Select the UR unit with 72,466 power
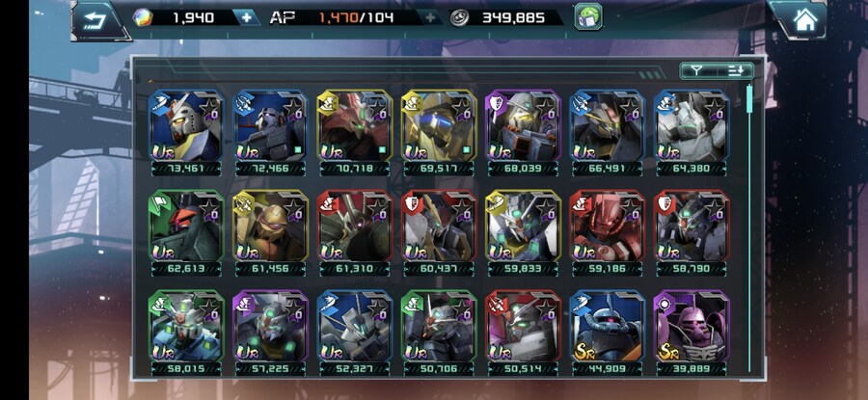Image resolution: width=868 pixels, height=400 pixels. 270,133
